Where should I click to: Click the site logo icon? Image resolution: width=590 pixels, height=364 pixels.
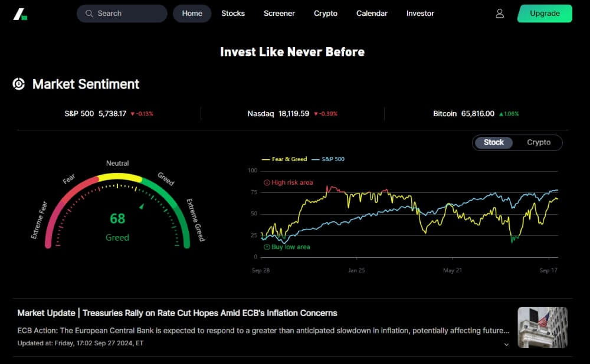(21, 14)
